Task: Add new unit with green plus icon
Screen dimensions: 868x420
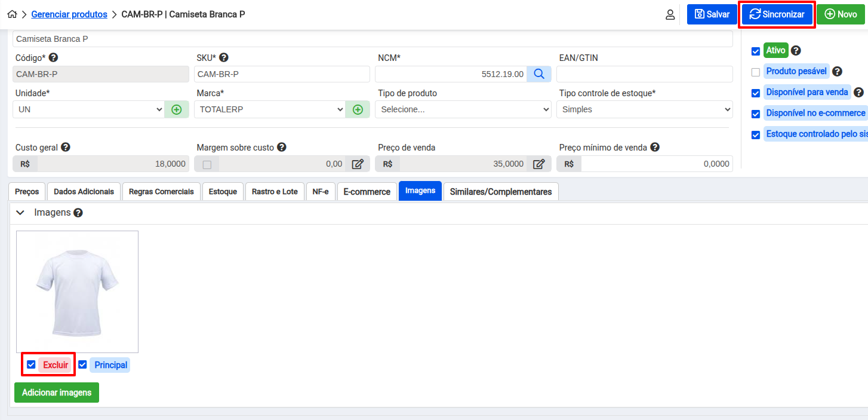Action: (x=177, y=109)
